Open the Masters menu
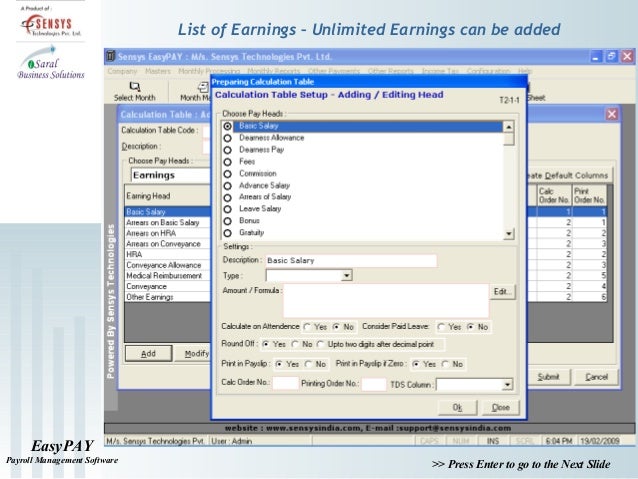 158,71
